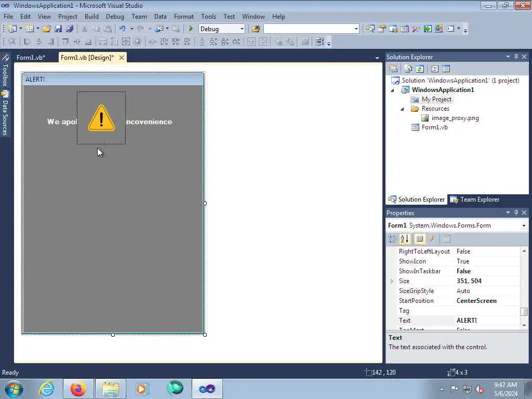This screenshot has width=532, height=399.
Task: Open the Build menu
Action: 91,16
